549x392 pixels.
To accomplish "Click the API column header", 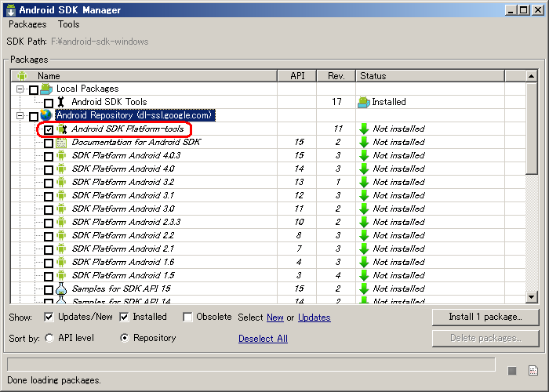I will pyautogui.click(x=297, y=76).
